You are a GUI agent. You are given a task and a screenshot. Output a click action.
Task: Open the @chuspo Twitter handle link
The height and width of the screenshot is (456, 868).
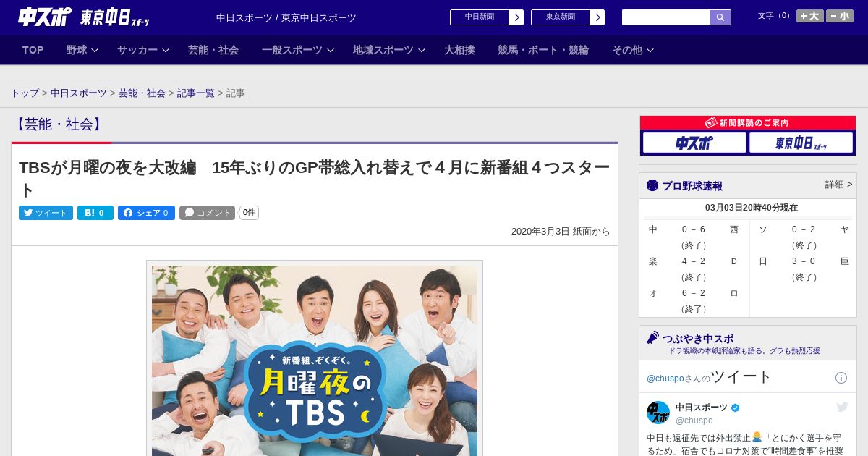[665, 379]
